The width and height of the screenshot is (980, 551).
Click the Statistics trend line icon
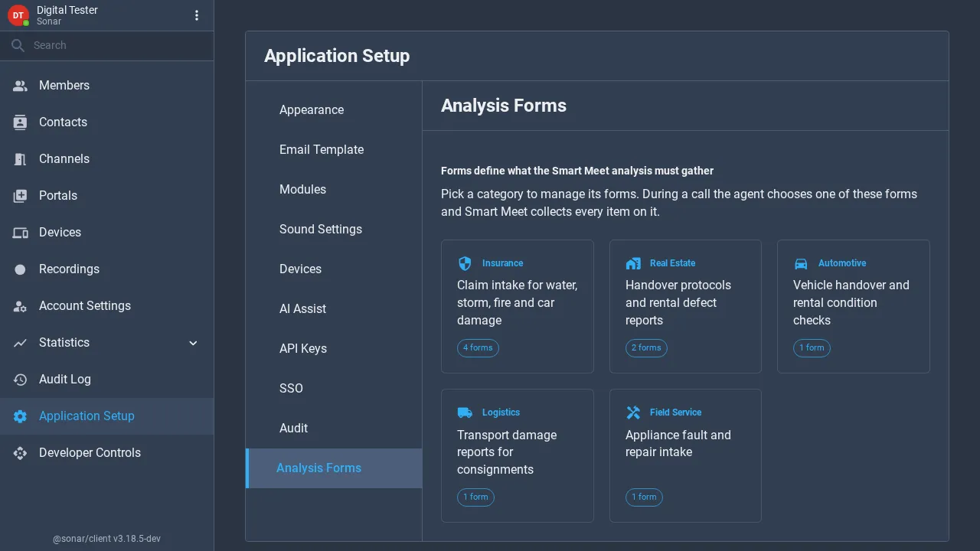[x=20, y=343]
